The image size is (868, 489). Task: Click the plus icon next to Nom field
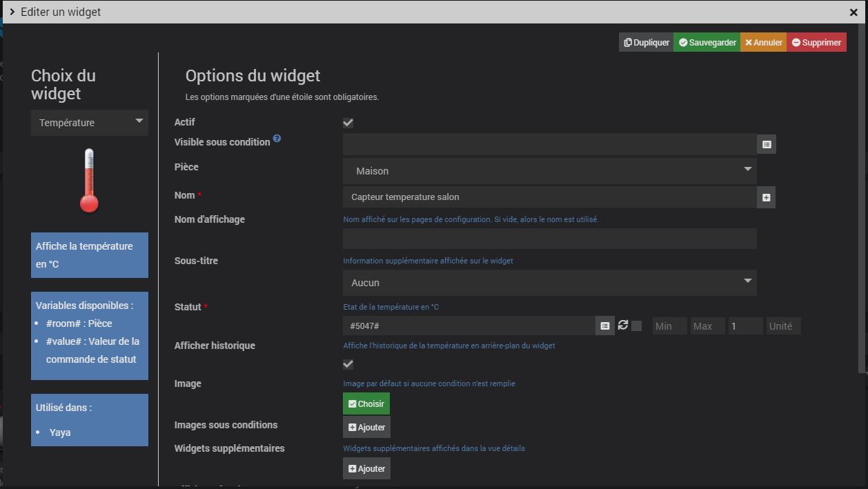[766, 197]
